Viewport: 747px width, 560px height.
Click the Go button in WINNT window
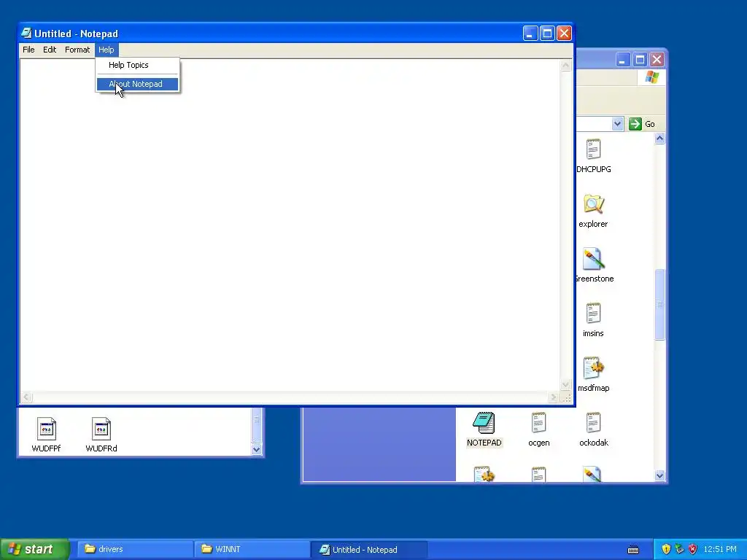pyautogui.click(x=642, y=124)
